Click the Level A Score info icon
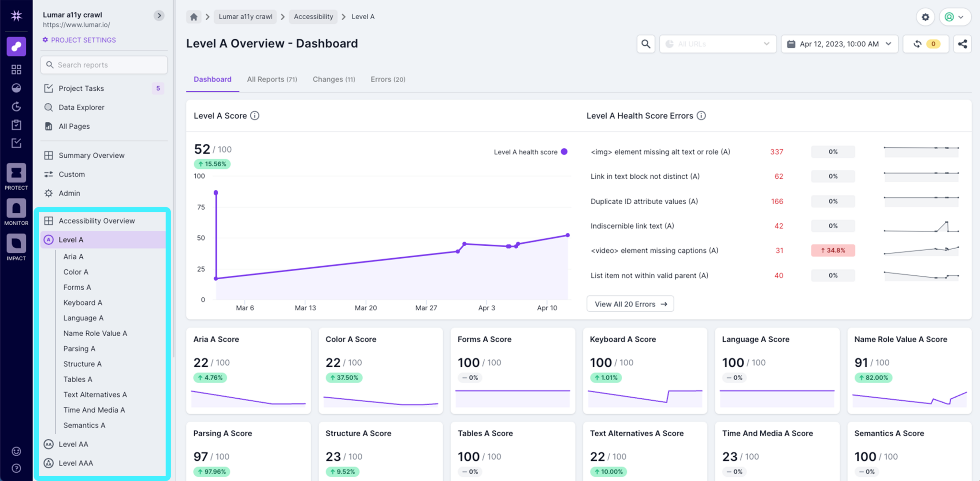Screen dimensions: 980x481 pyautogui.click(x=255, y=115)
